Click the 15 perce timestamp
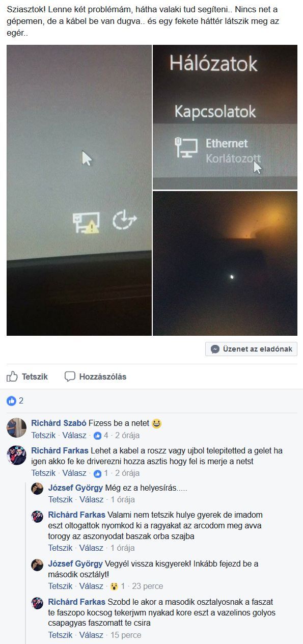This screenshot has height=644, width=303. (126, 635)
